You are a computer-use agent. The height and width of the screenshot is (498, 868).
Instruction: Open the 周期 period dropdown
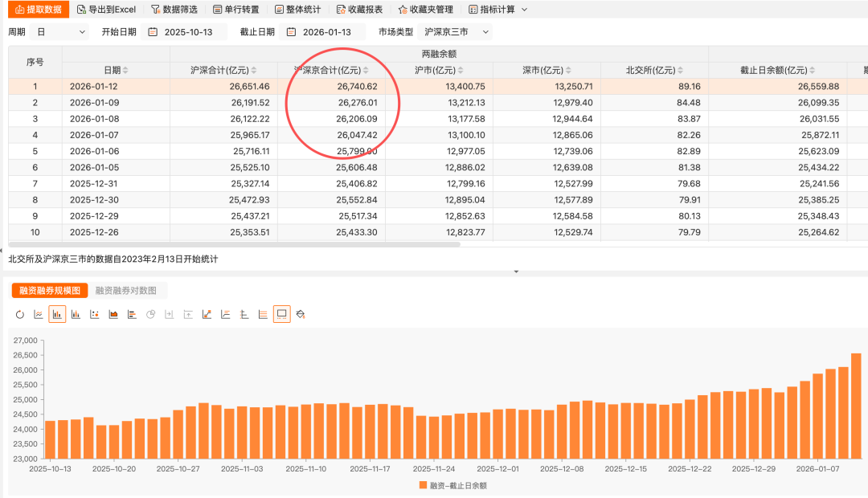pos(59,32)
